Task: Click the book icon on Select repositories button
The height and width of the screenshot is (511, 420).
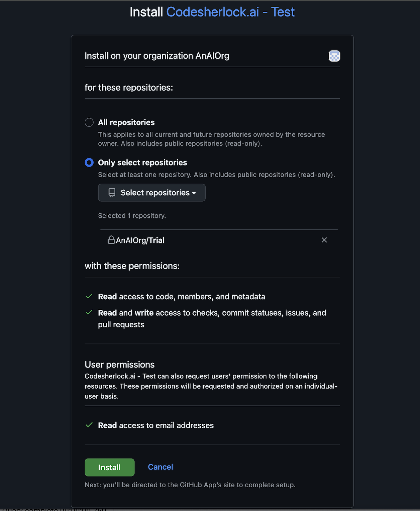Action: [x=111, y=192]
